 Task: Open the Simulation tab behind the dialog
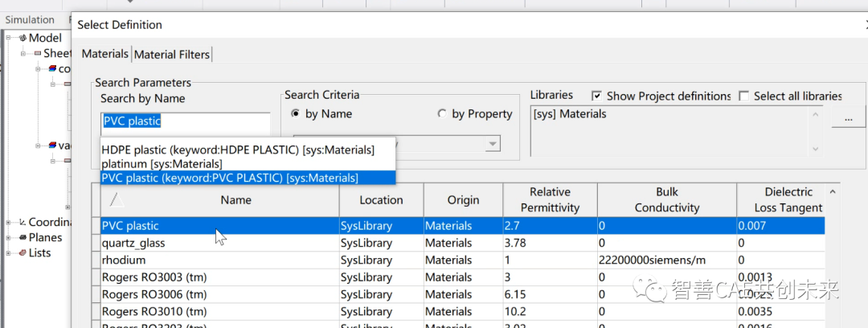pyautogui.click(x=30, y=20)
